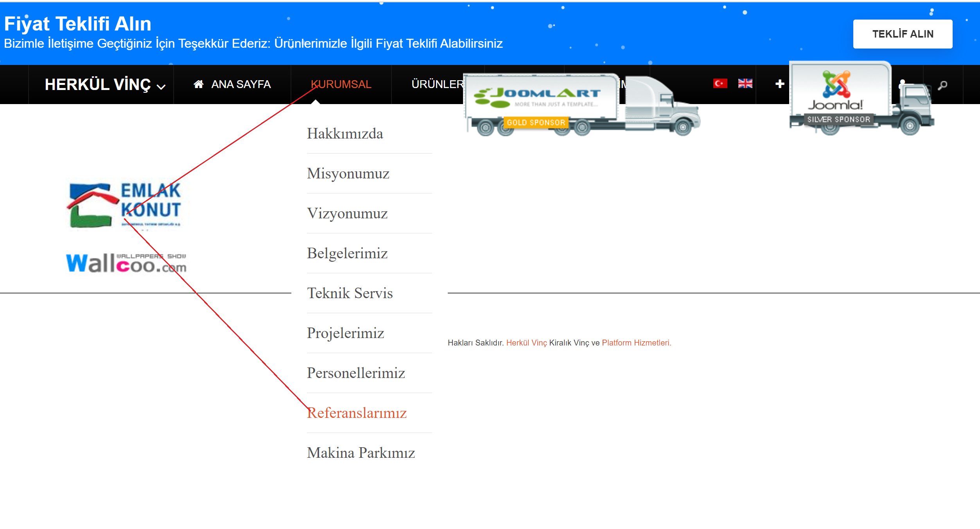Select Referanslarımız in the submenu
The image size is (980, 529).
(x=357, y=413)
